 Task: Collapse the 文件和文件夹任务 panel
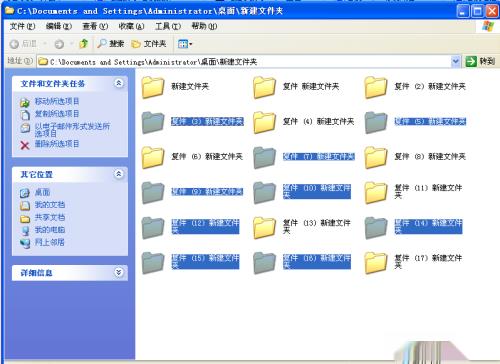tap(119, 83)
